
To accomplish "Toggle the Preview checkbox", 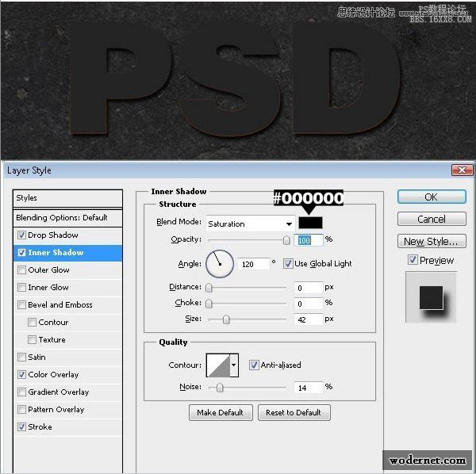I will pos(413,260).
